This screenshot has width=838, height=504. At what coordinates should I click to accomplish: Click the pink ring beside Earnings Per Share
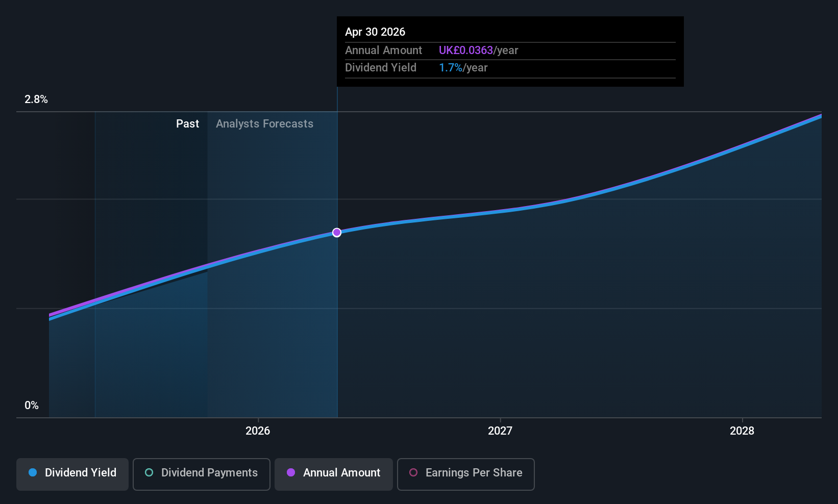(x=413, y=473)
